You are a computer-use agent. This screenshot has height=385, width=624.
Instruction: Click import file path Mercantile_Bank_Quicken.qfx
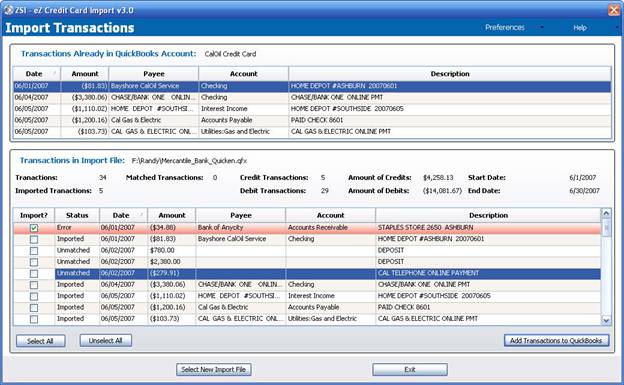[x=189, y=161]
